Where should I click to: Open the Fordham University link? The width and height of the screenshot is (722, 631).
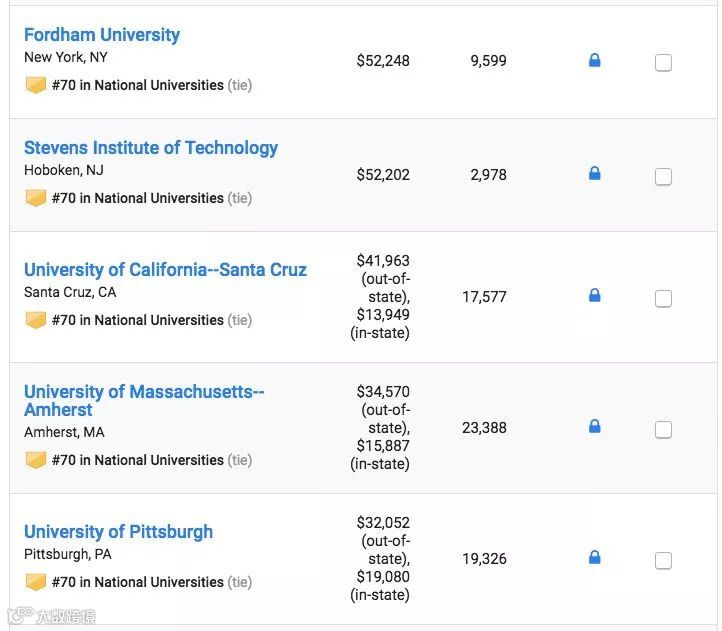(102, 35)
